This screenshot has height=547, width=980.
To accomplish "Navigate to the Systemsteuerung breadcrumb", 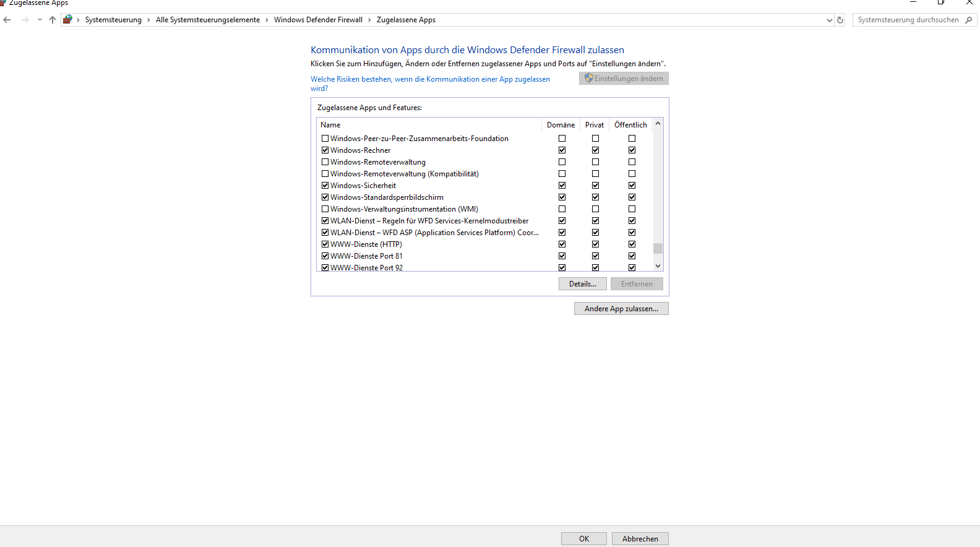I will click(113, 20).
